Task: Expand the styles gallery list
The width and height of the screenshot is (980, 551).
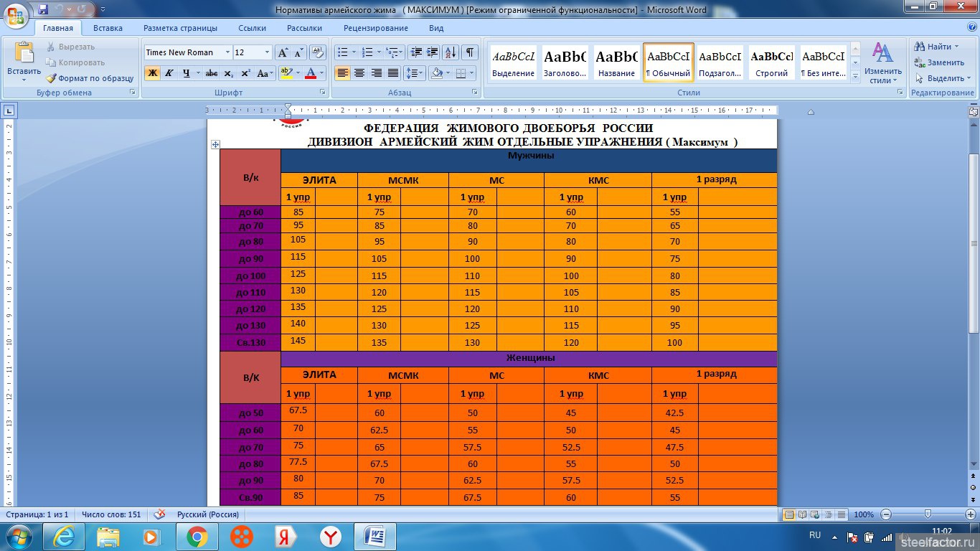Action: pyautogui.click(x=854, y=75)
